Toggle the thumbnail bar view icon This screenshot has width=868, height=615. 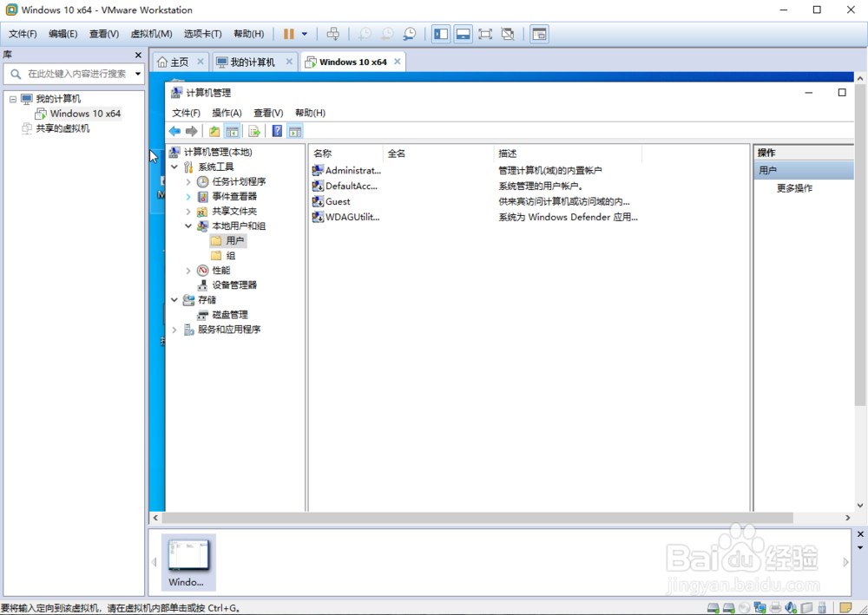click(464, 35)
